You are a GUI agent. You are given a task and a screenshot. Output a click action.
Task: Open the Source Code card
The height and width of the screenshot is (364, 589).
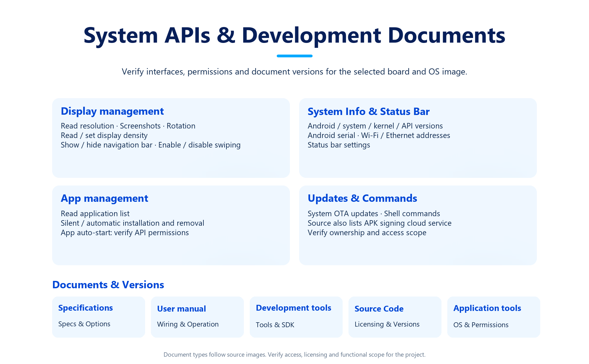click(x=395, y=317)
